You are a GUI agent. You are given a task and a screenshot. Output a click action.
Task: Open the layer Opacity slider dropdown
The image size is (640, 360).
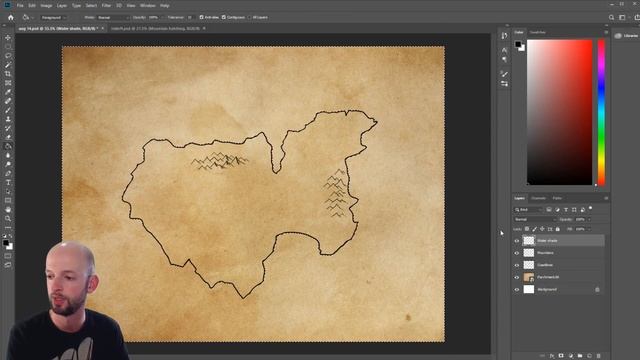589,220
